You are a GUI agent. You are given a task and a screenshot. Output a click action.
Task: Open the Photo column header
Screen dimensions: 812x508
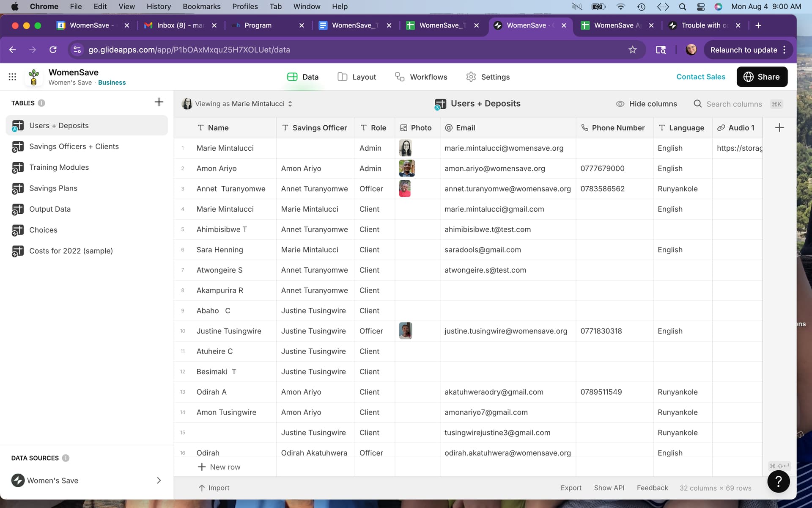(417, 128)
